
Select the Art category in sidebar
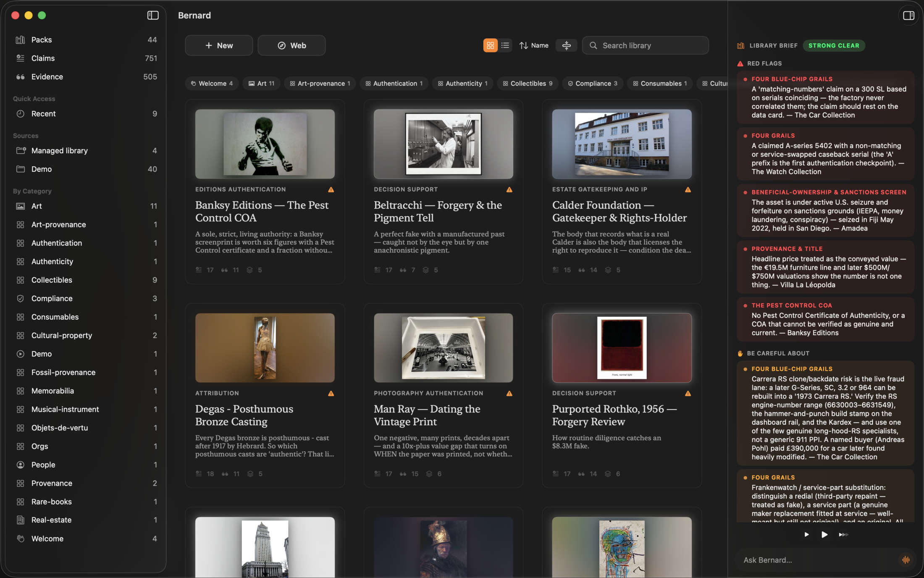tap(86, 206)
